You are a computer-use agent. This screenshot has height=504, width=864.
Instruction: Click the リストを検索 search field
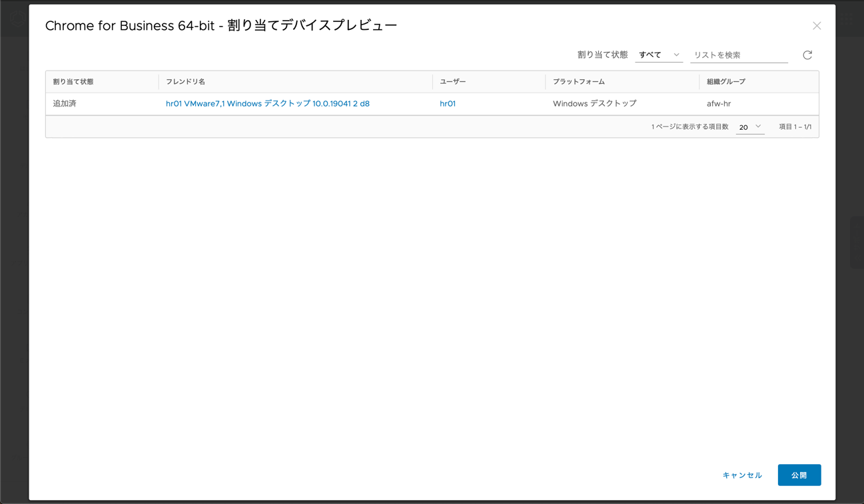coord(739,55)
